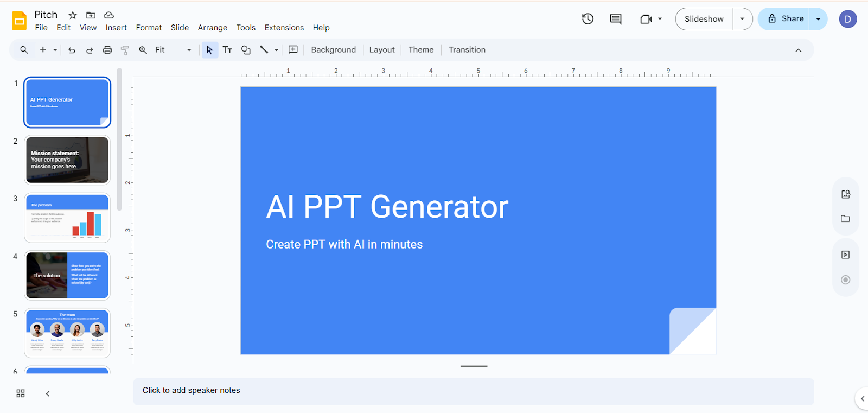The image size is (868, 413).
Task: Expand line type dropdown arrow
Action: pos(276,50)
